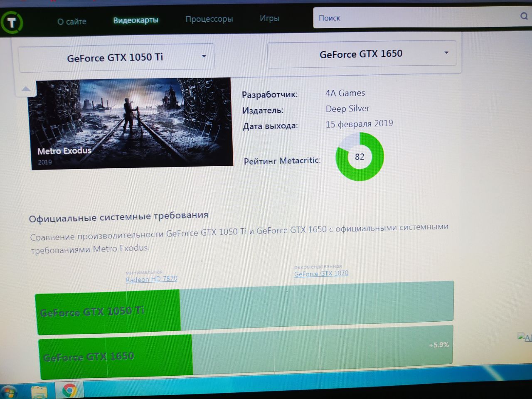Click Chrome icon in the taskbar
The image size is (532, 399).
(x=69, y=391)
